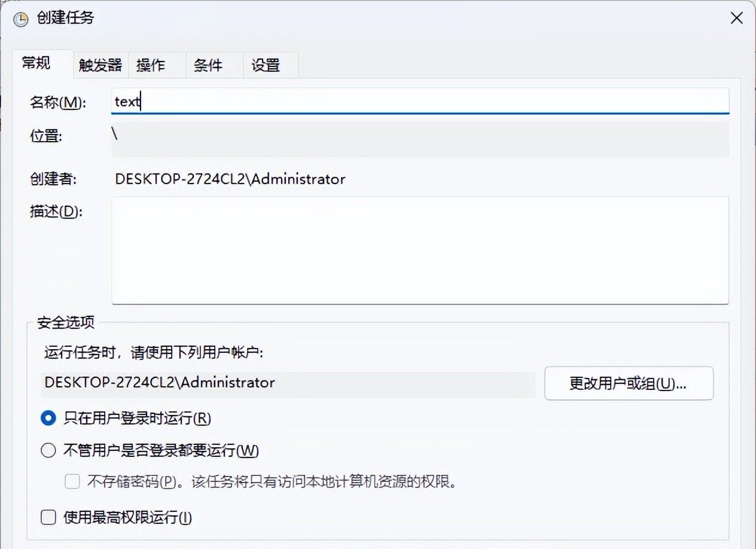Click the 名称 input field containing text
The width and height of the screenshot is (756, 549).
[420, 101]
